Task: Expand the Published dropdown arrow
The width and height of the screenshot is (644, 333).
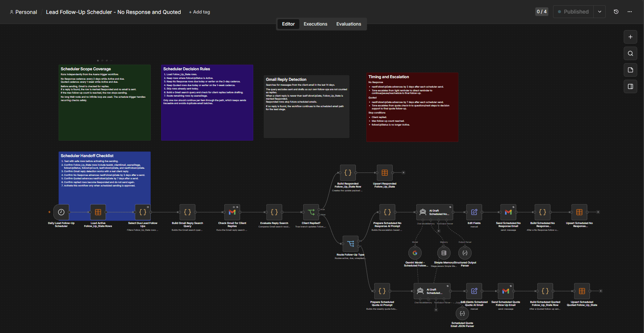Action: (x=600, y=12)
